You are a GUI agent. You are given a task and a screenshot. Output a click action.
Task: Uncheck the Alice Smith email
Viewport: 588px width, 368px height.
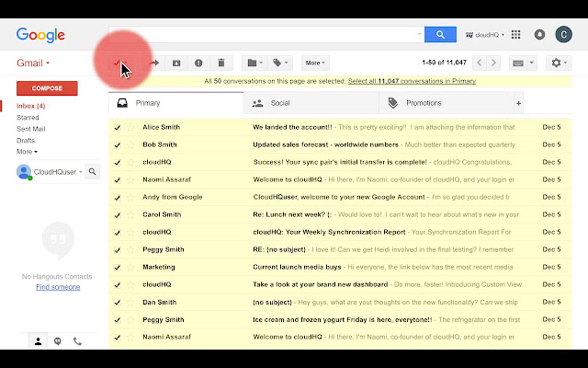tap(118, 127)
